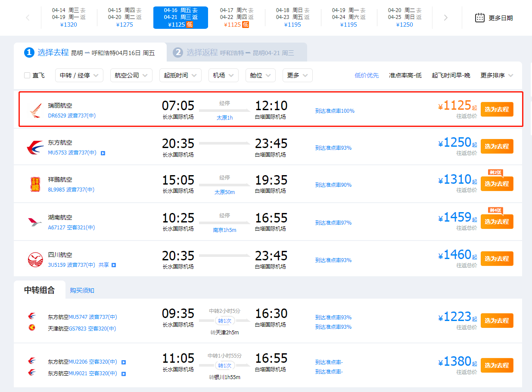
Task: Switch to the 选择返程 return tab
Action: coord(236,53)
